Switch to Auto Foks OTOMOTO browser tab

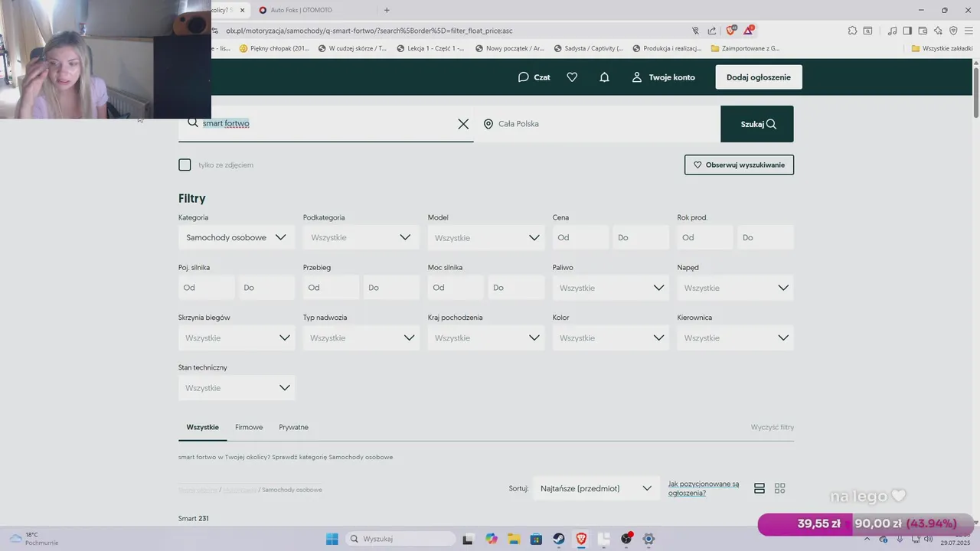coord(312,10)
